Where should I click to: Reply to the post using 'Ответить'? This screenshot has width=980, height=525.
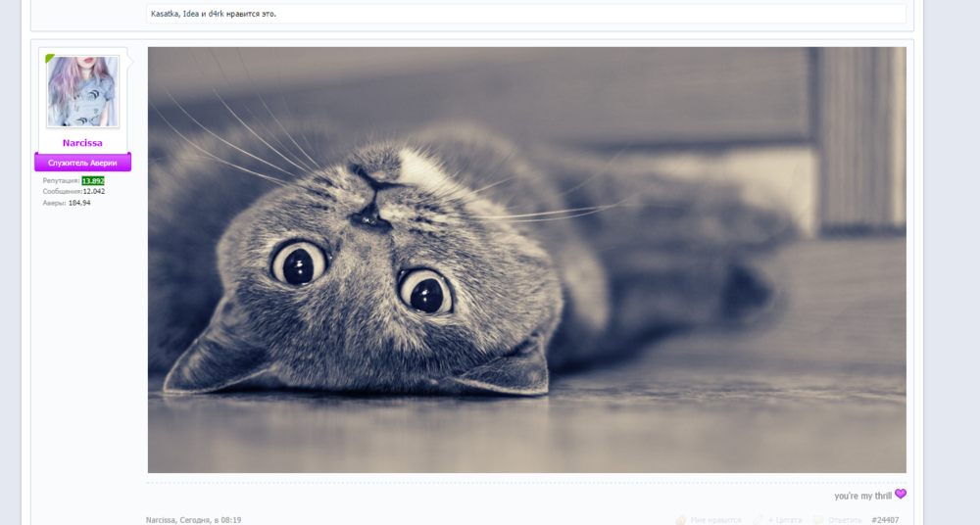[x=845, y=520]
